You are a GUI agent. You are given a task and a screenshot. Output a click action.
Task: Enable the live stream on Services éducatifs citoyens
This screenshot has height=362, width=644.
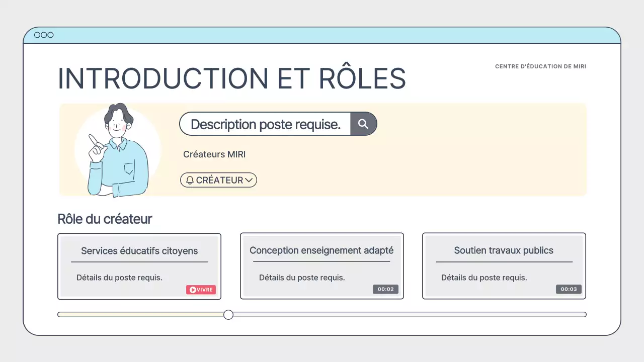[x=201, y=290]
